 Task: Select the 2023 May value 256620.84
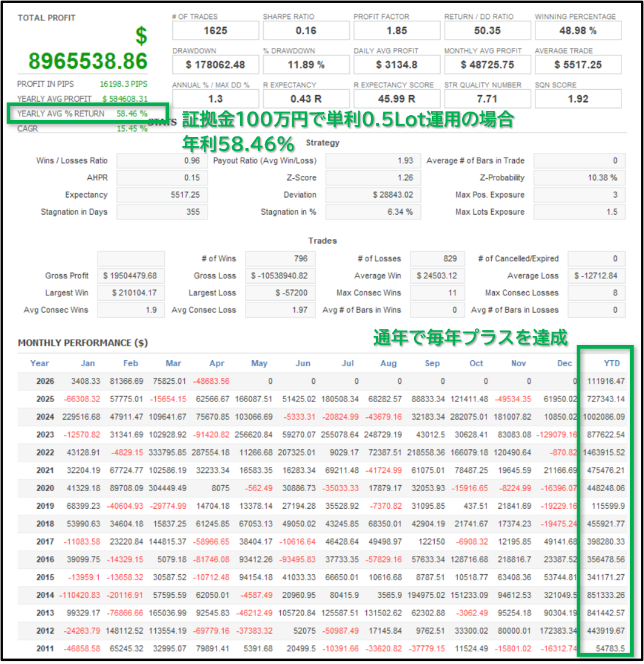click(253, 435)
